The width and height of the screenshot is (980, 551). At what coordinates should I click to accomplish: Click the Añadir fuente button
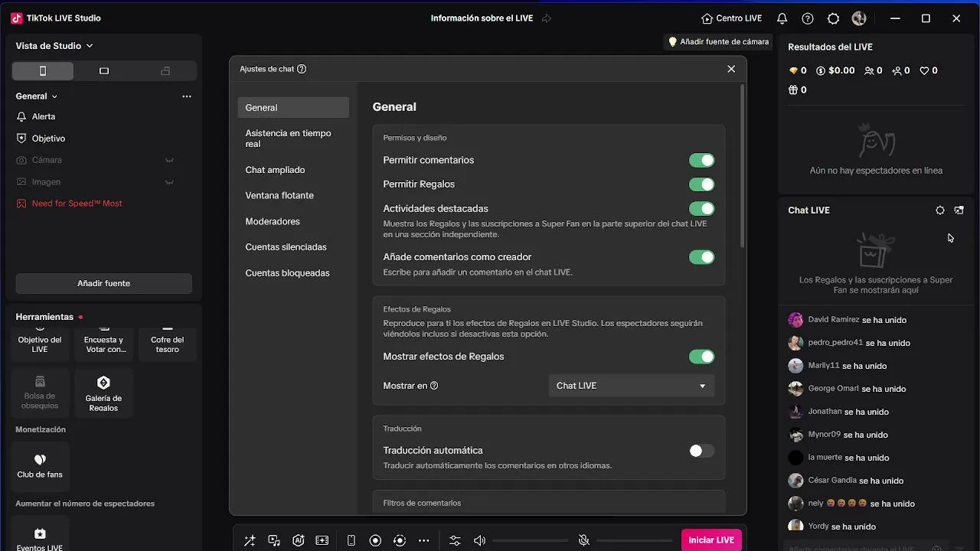coord(103,283)
